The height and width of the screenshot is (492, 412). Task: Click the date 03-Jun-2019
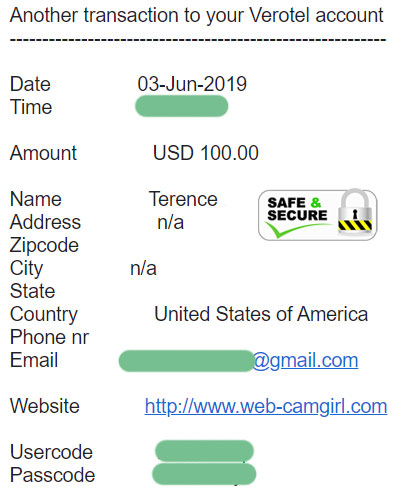pos(192,84)
